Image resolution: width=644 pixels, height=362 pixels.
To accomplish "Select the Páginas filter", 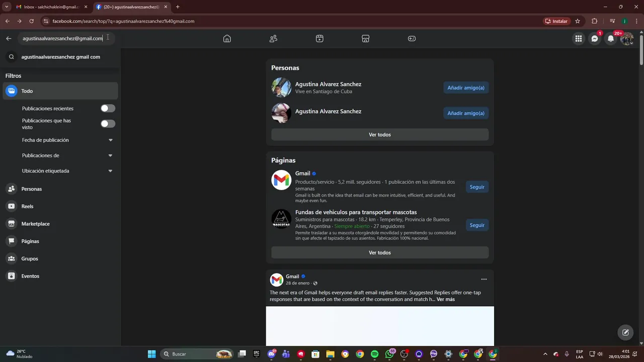I will pyautogui.click(x=60, y=241).
